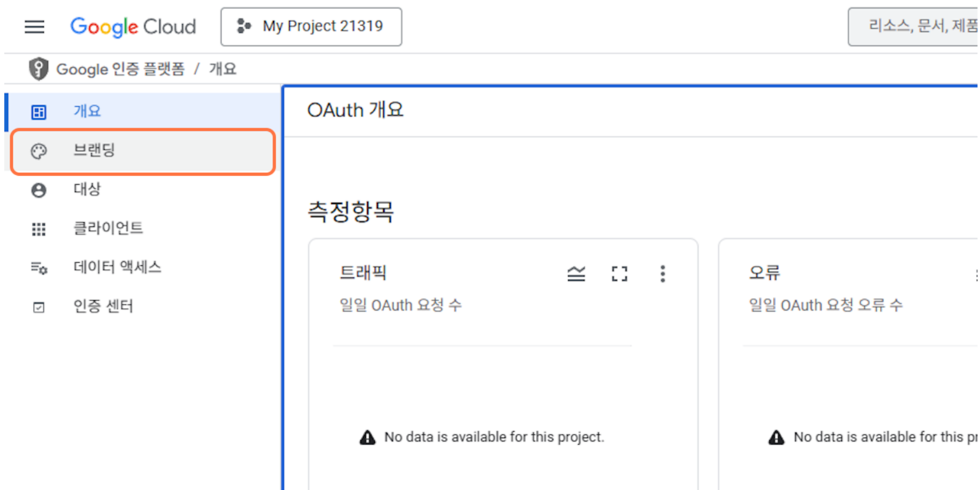Click the 측정항목 section heading
Image resolution: width=980 pixels, height=490 pixels.
(x=351, y=212)
